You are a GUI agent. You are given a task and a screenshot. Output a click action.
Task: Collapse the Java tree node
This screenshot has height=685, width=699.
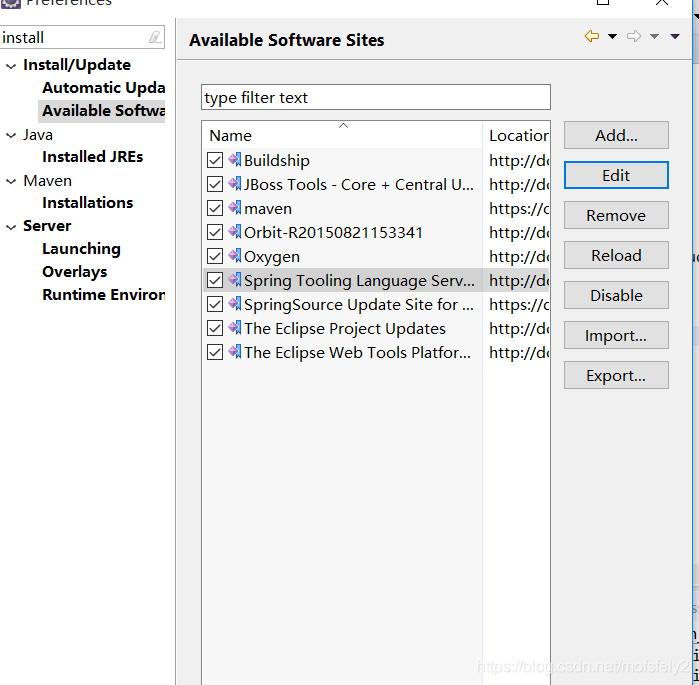tap(11, 135)
